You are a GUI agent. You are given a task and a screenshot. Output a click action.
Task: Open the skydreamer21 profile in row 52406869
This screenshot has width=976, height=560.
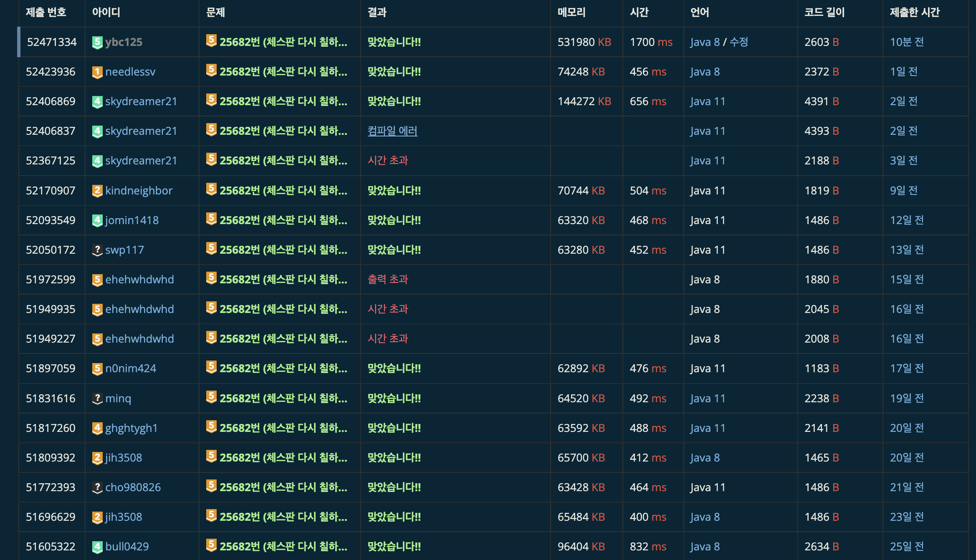pos(141,101)
